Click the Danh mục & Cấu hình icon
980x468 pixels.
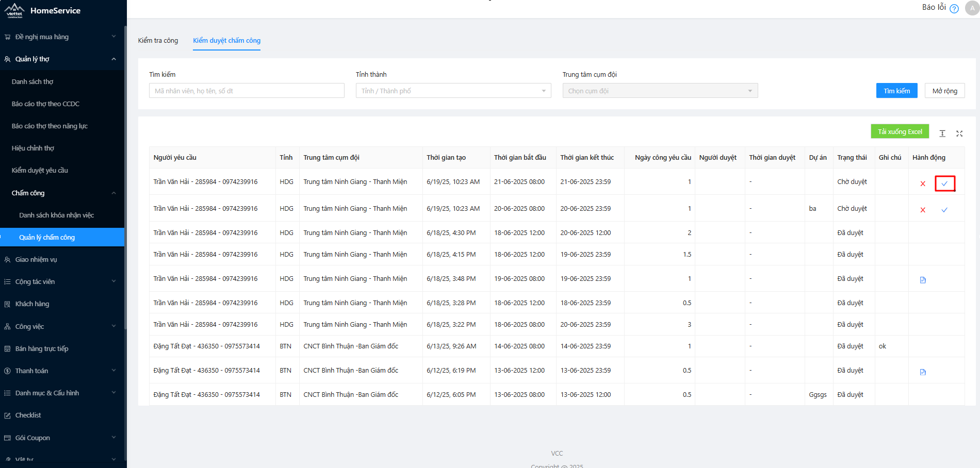point(7,393)
